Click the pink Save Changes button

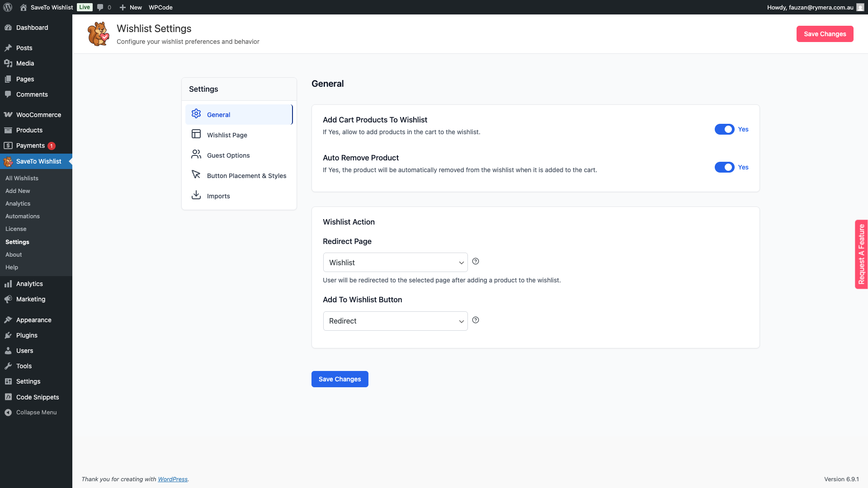coord(825,34)
